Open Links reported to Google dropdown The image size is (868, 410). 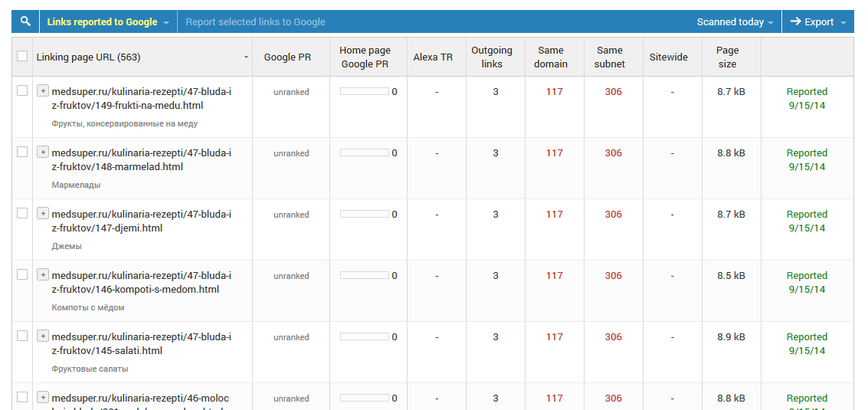pyautogui.click(x=108, y=21)
